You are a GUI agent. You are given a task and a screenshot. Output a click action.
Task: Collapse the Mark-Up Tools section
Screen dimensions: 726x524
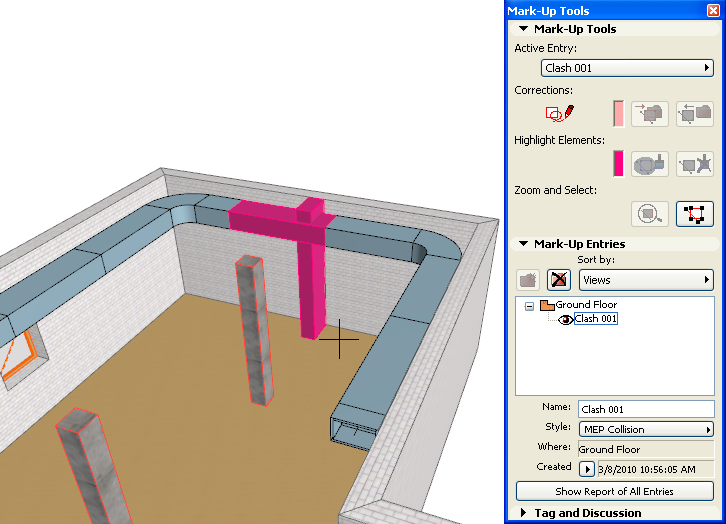523,29
